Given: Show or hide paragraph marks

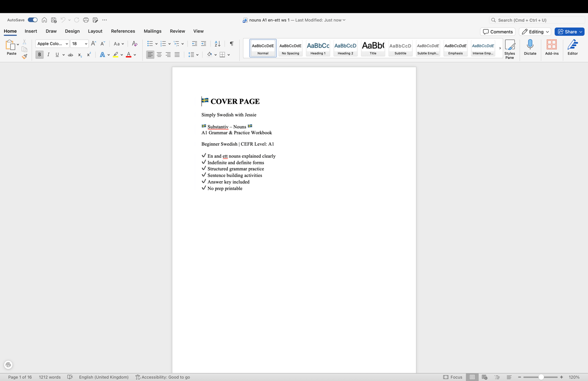Looking at the screenshot, I should (232, 44).
